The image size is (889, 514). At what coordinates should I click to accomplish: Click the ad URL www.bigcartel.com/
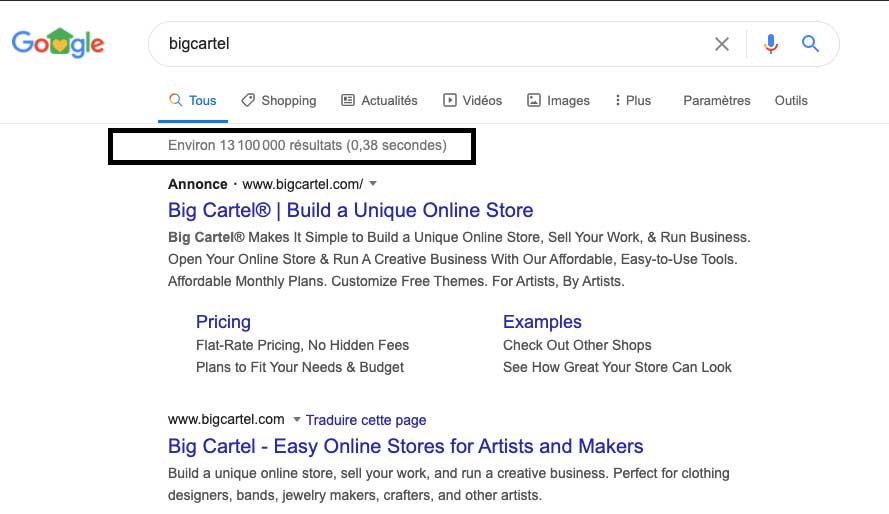[303, 184]
